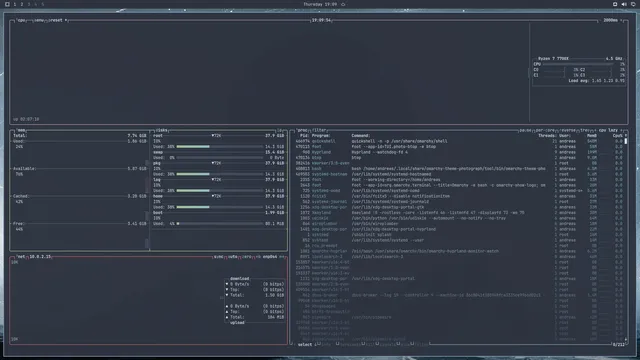Click the proc box title

pyautogui.click(x=302, y=130)
